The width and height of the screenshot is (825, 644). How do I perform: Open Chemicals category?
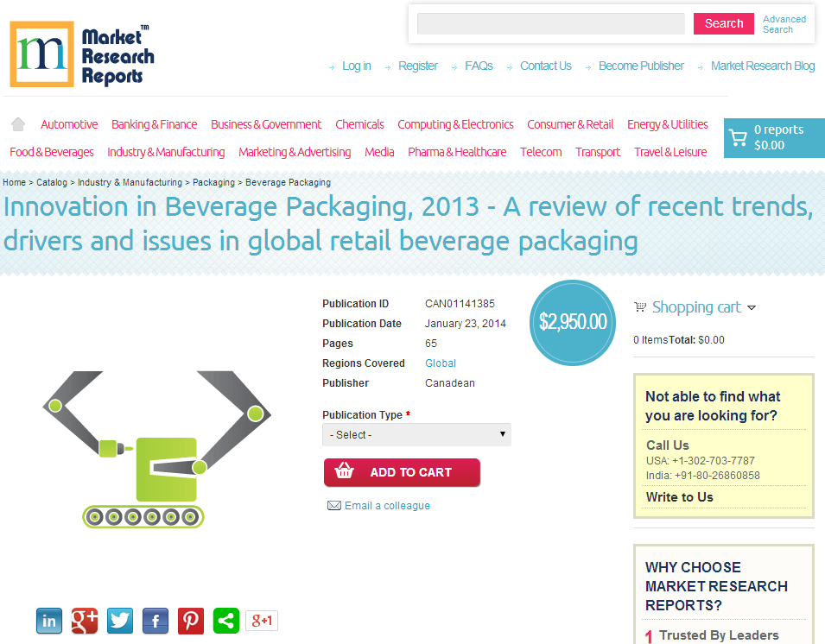[x=359, y=124]
